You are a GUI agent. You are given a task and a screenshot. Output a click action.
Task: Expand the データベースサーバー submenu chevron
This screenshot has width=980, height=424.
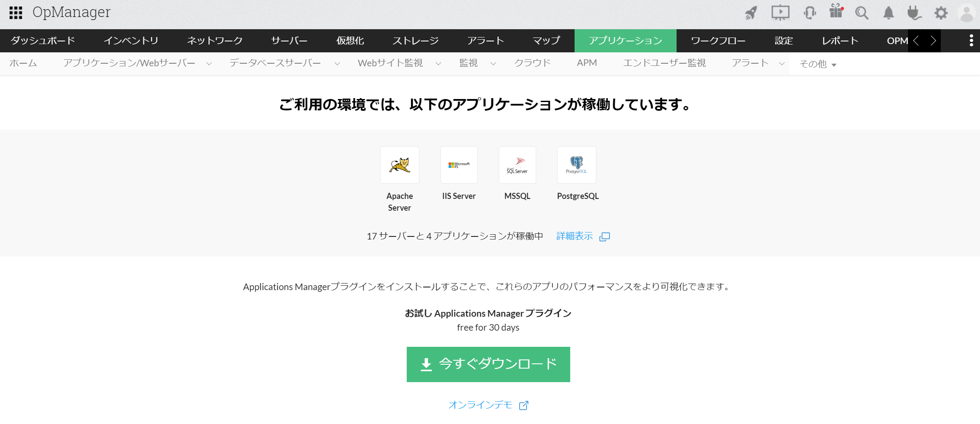click(x=337, y=64)
